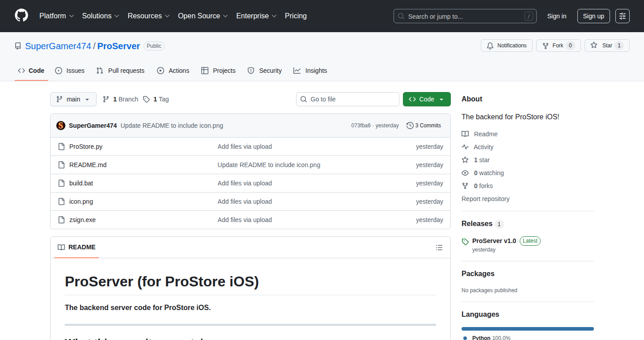Click the Notifications bell button

click(507, 46)
